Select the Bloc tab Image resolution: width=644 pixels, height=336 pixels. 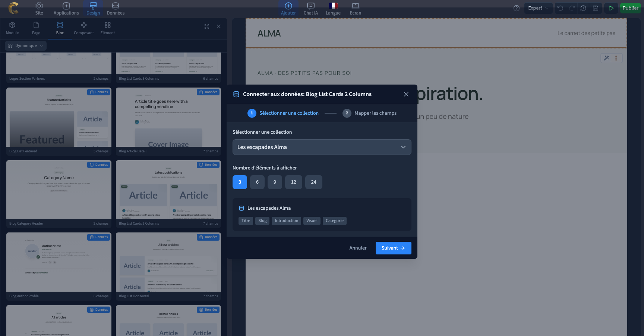(x=60, y=28)
